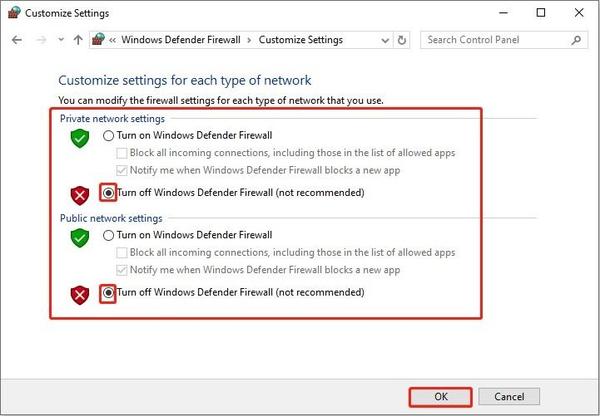Click the up-one-level arrow

point(78,40)
